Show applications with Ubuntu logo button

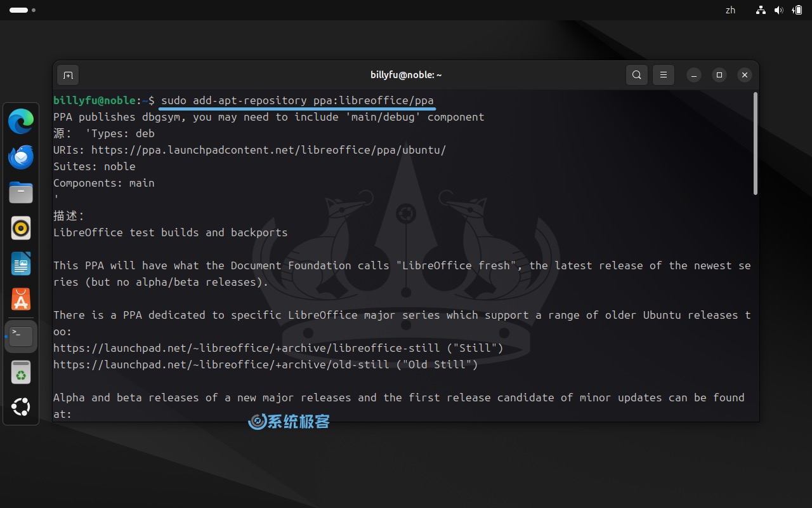tap(21, 407)
